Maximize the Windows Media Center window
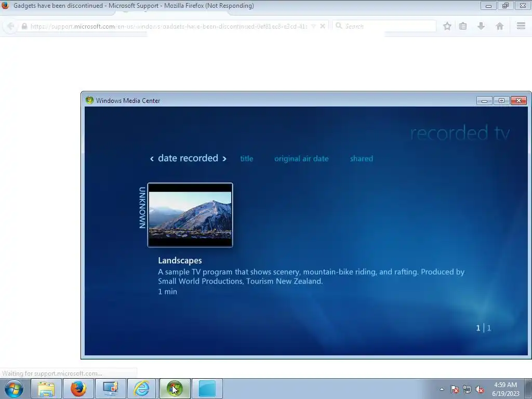Viewport: 532px width, 399px height. (x=501, y=100)
